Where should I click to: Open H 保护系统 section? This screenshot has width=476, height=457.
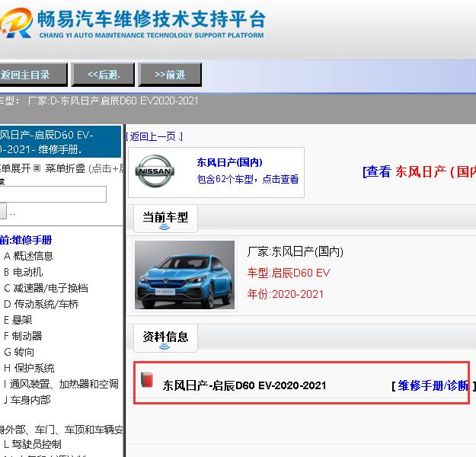(29, 369)
